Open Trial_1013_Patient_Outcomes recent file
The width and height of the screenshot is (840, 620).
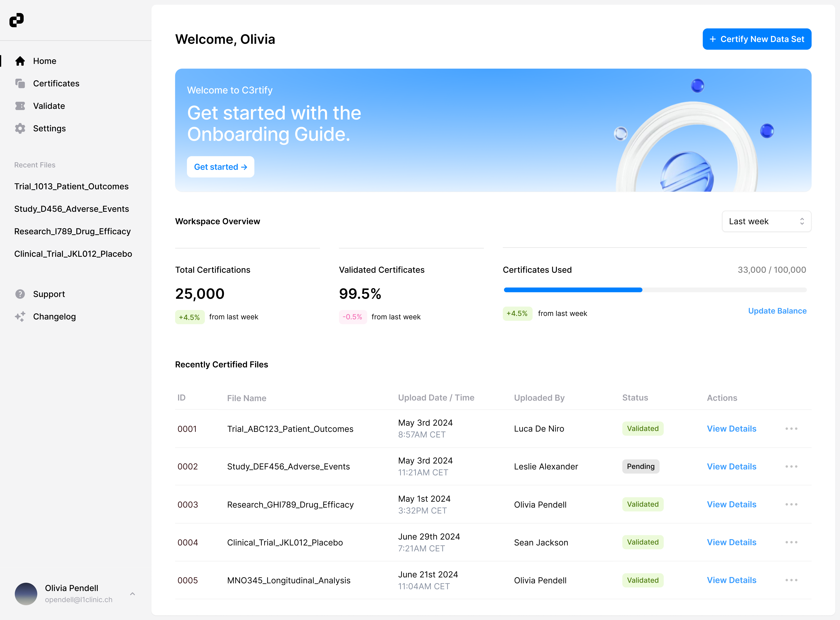[x=71, y=187]
